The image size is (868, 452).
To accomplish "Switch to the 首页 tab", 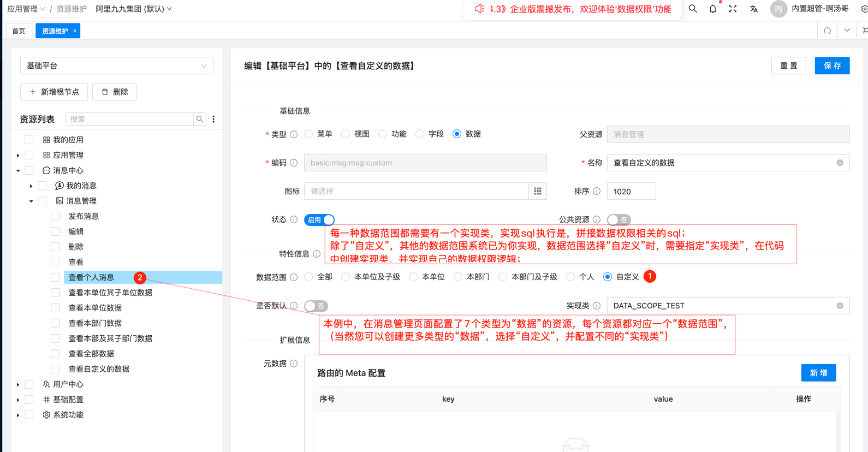I will point(19,31).
